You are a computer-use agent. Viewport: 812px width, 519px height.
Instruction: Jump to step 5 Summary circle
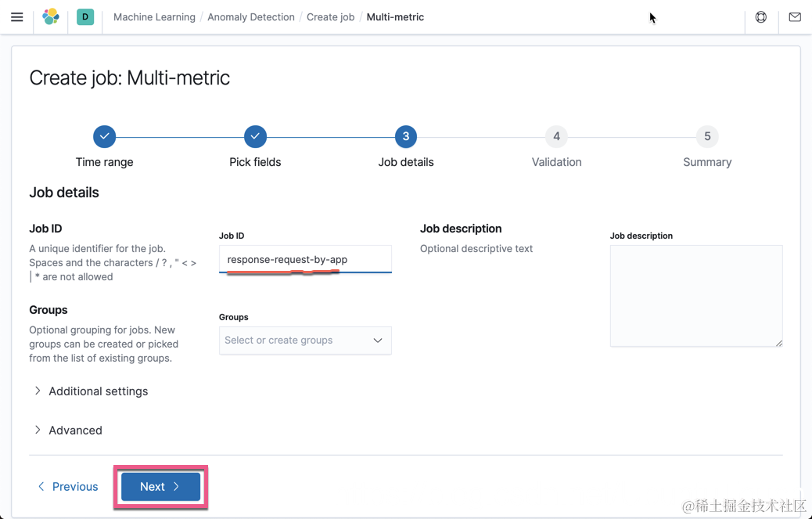tap(707, 137)
